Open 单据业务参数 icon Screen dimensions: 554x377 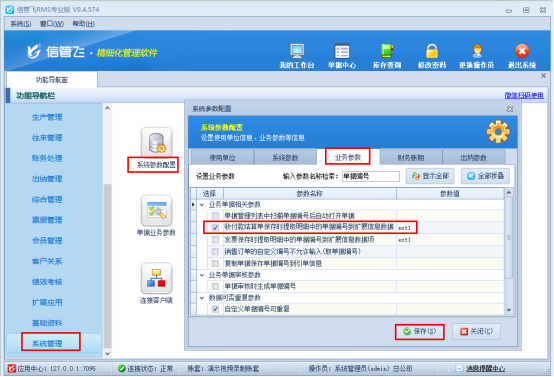[157, 211]
